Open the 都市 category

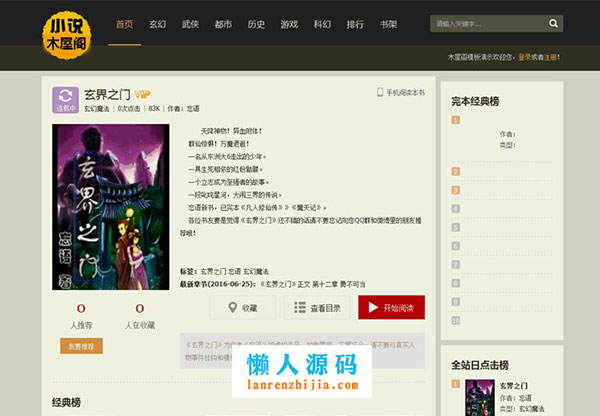pos(223,24)
